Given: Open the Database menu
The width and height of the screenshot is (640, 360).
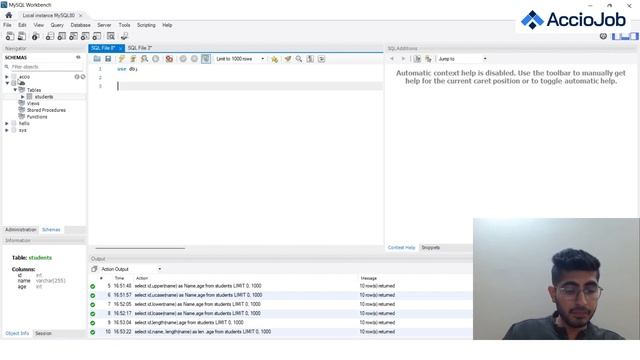Looking at the screenshot, I should pos(80,25).
